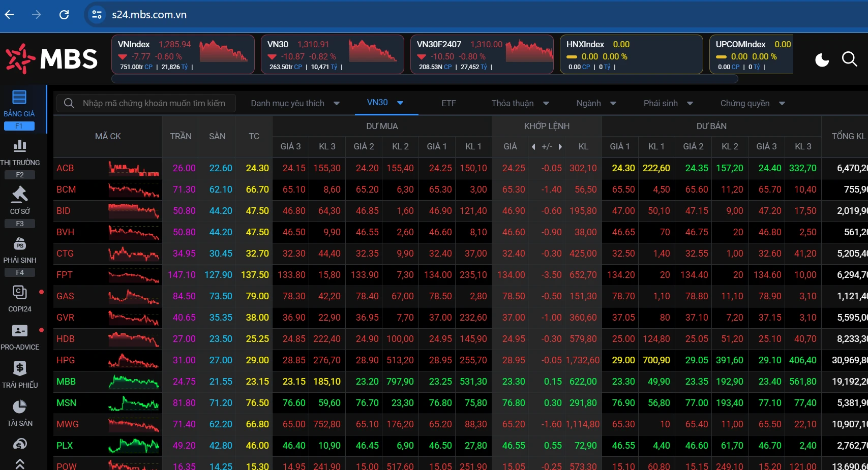Open the COPI24 sidebar icon
868x470 pixels.
pos(20,292)
